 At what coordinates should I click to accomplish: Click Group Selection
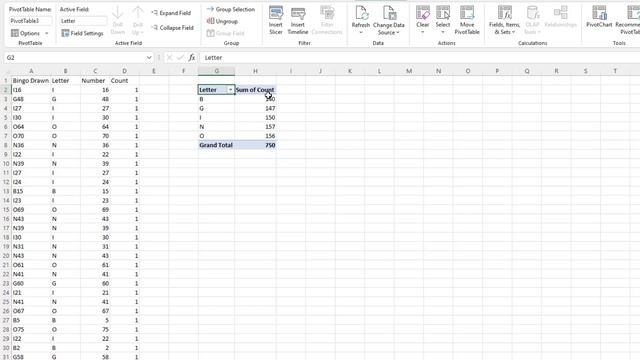click(231, 9)
